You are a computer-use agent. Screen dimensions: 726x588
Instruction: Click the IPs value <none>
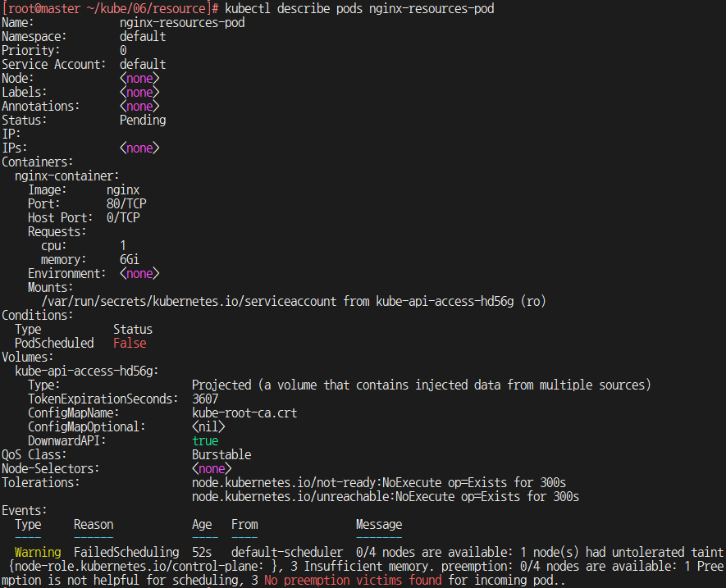coord(139,148)
